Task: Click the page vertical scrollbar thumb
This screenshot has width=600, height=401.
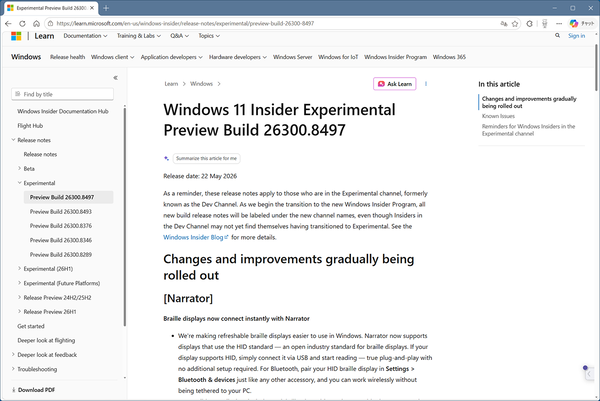Action: tap(597, 67)
